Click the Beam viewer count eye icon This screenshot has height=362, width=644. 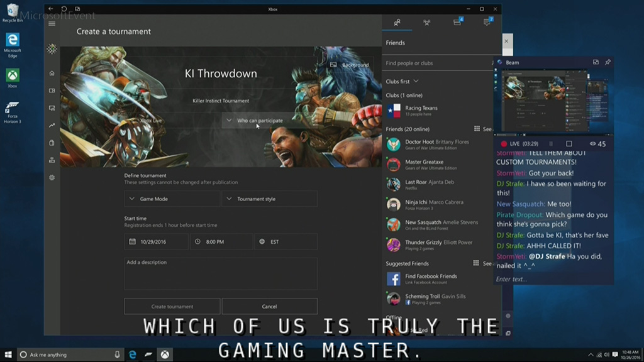(x=592, y=144)
